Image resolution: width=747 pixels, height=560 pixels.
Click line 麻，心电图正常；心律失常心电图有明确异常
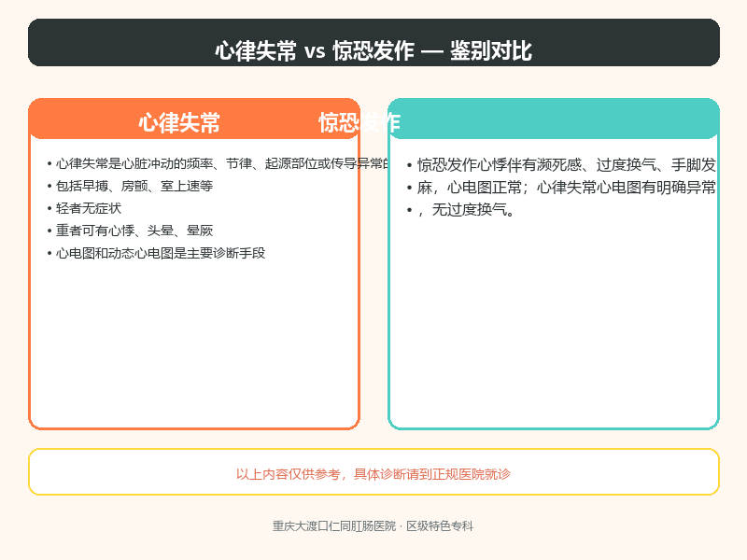(561, 188)
